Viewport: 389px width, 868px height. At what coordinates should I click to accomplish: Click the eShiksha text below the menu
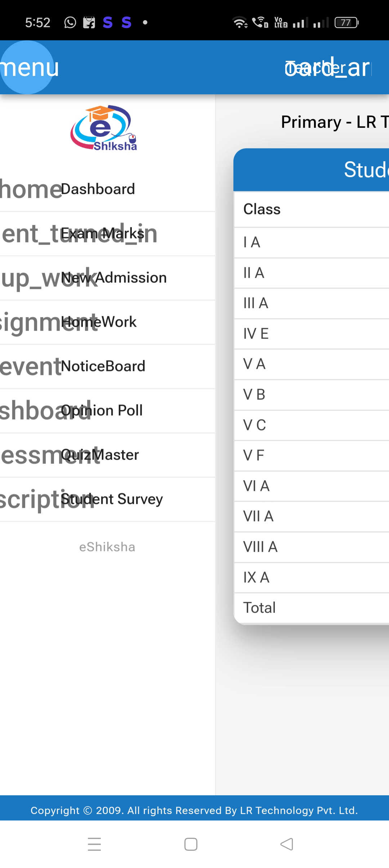107,547
